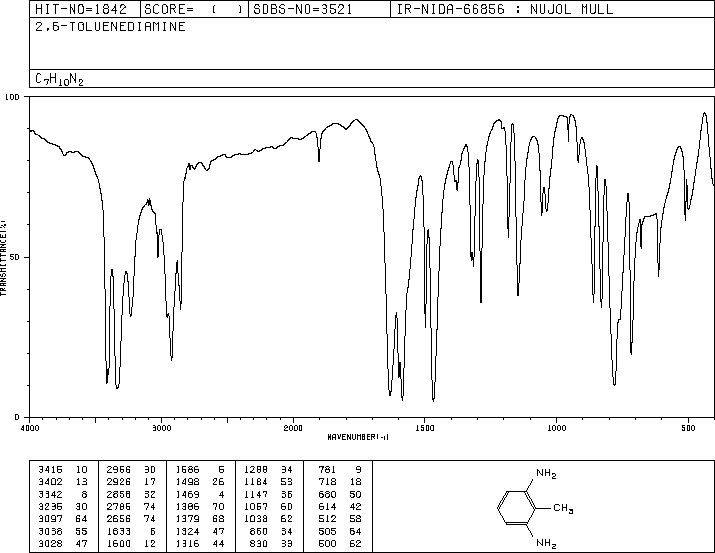Select peak table entry 1316
This screenshot has height=553, width=715.
coord(200,543)
